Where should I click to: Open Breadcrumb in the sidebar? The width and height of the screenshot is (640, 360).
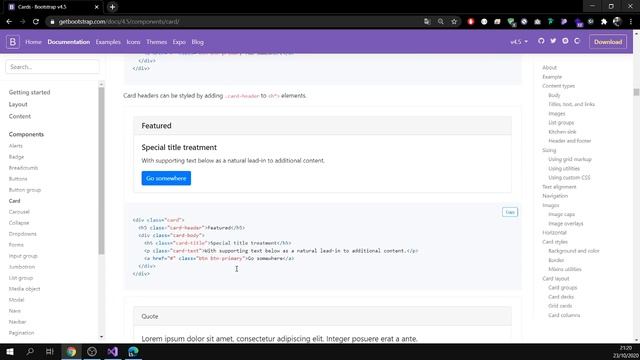pyautogui.click(x=23, y=168)
